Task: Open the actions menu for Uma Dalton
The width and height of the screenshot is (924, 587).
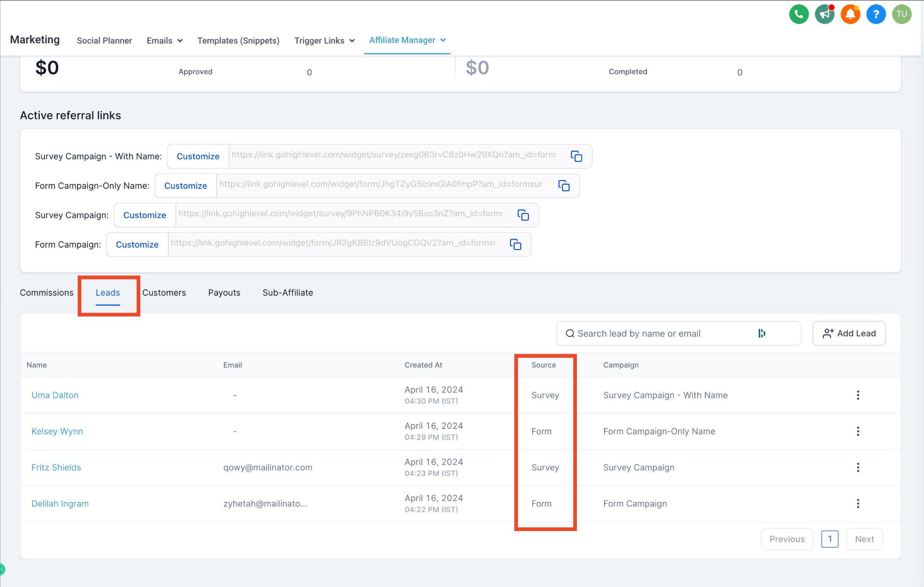Action: pos(858,395)
